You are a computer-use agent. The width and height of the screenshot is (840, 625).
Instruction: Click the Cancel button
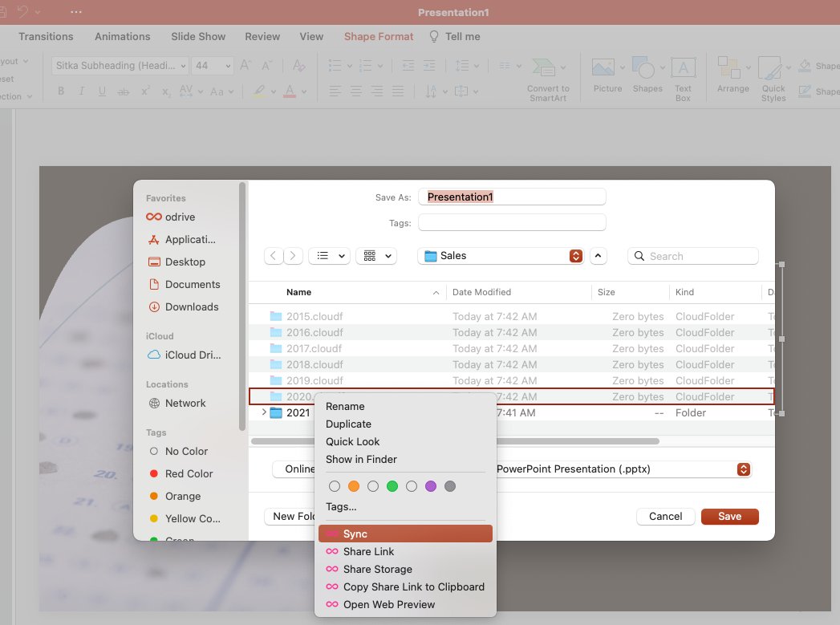(x=665, y=516)
